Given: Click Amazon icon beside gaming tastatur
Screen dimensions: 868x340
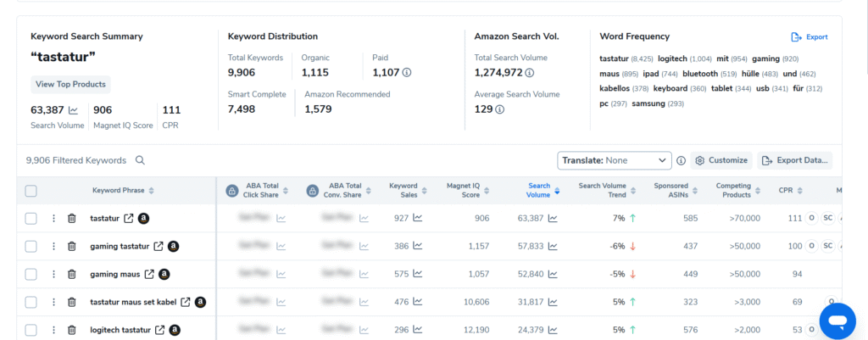Looking at the screenshot, I should tap(173, 247).
